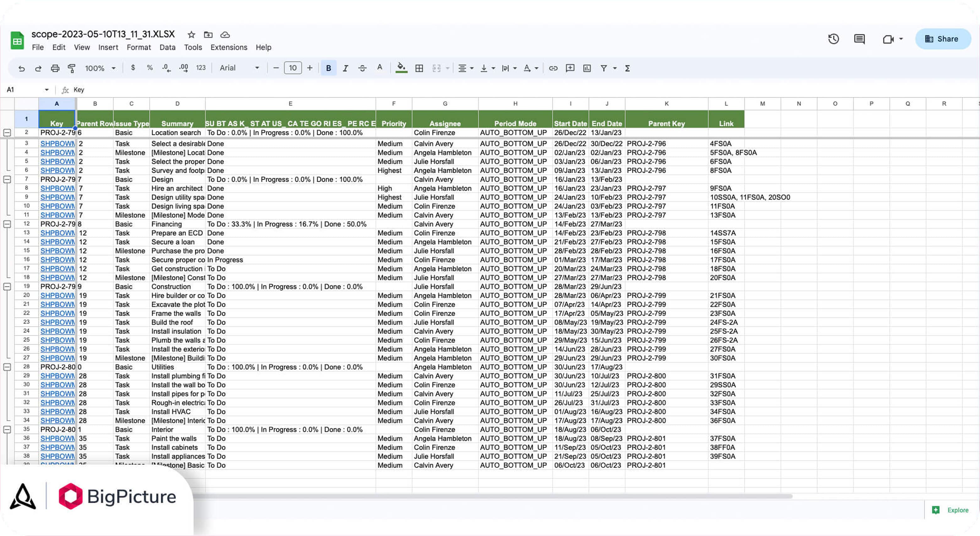
Task: Open the Extensions menu
Action: click(x=229, y=47)
